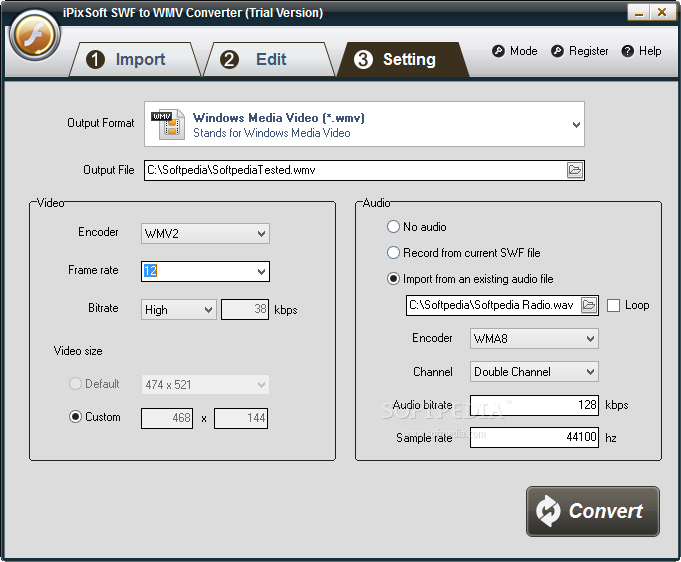Choose Custom video size radio
This screenshot has height=562, width=681.
[x=75, y=417]
